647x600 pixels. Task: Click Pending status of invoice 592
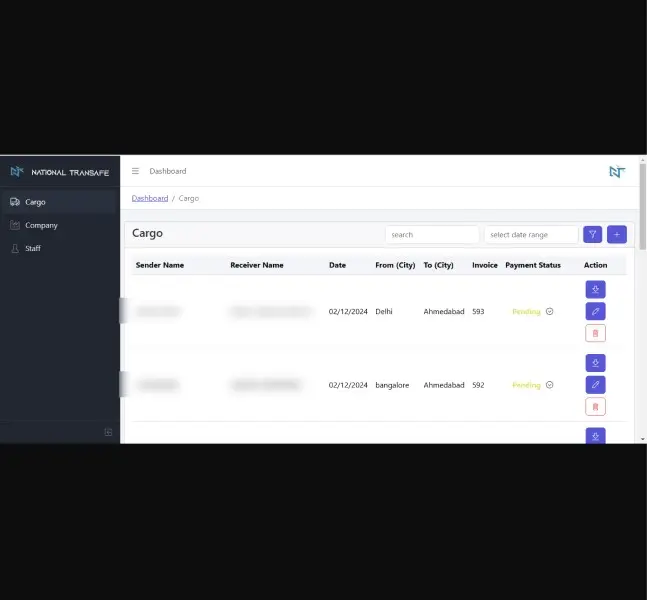coord(526,385)
